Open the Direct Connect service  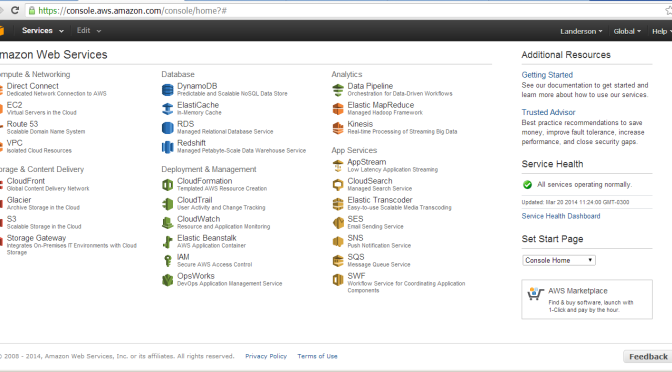33,86
